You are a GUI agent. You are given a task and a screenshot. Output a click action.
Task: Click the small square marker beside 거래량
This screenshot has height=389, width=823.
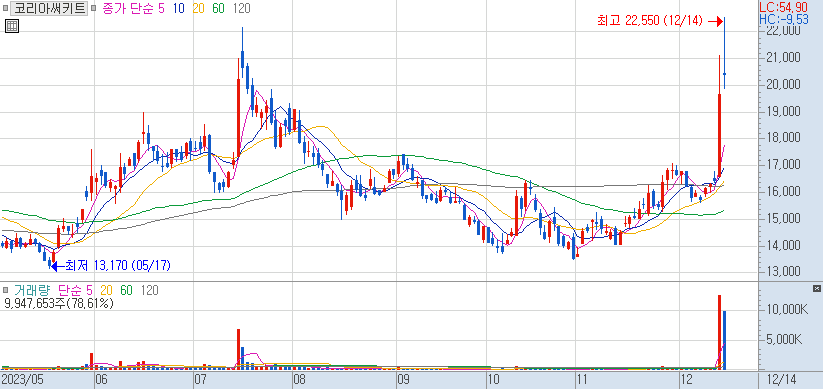[5, 290]
